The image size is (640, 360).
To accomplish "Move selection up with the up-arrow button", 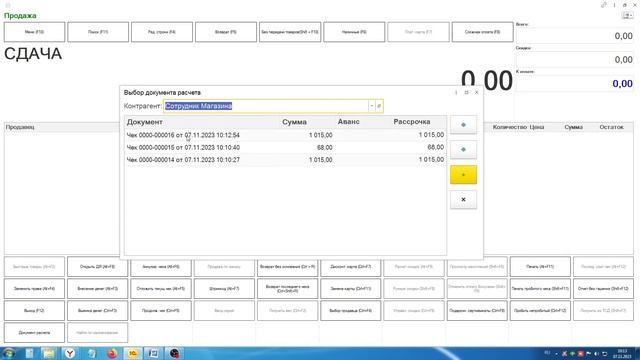I will [463, 125].
